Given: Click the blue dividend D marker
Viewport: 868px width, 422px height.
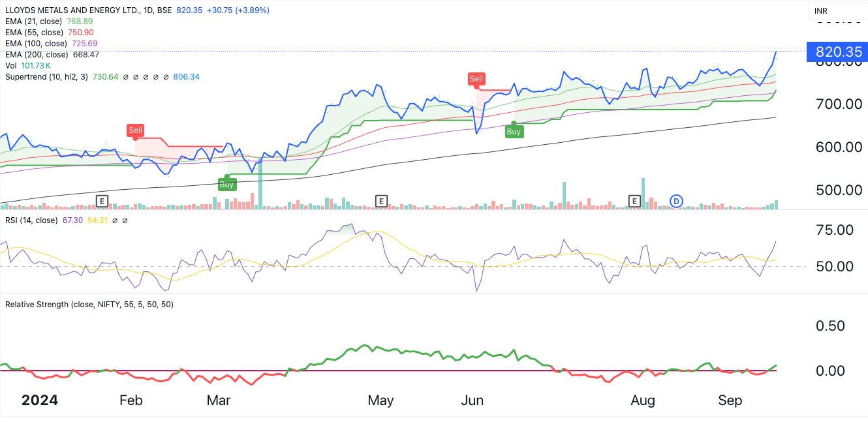Looking at the screenshot, I should 677,201.
